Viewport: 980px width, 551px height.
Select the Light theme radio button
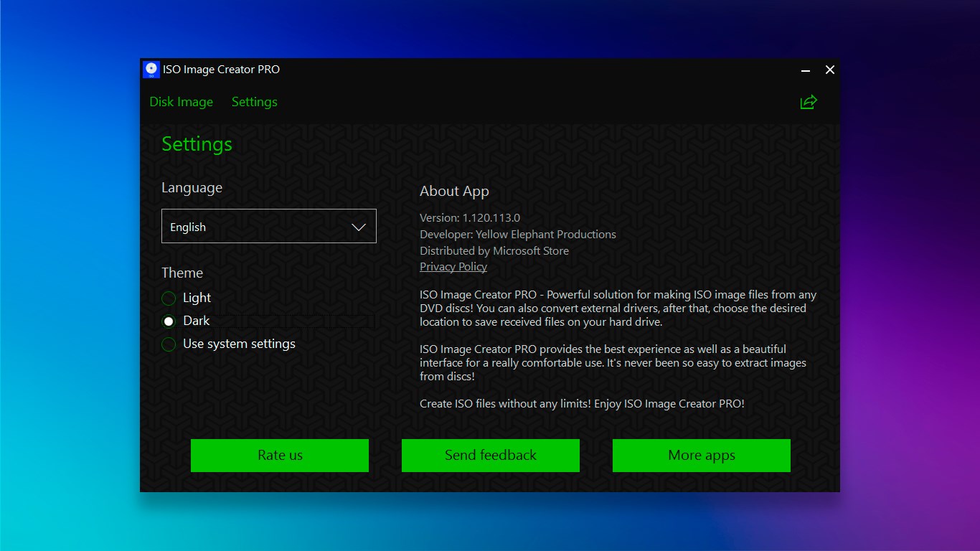click(169, 298)
